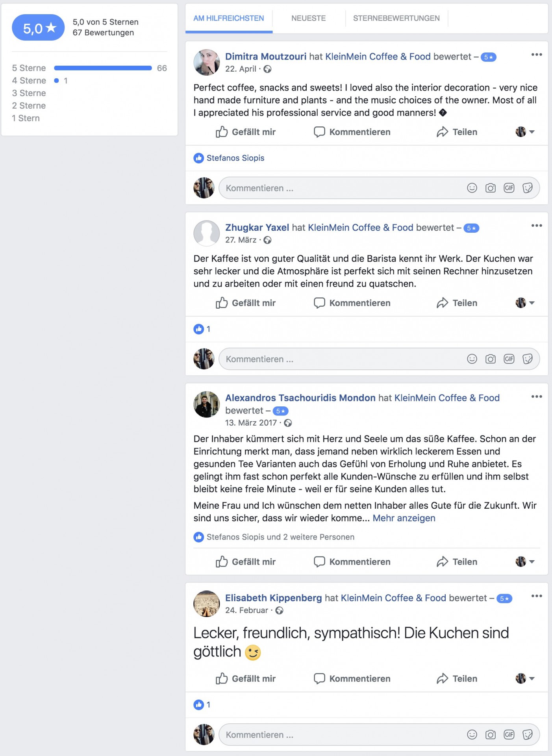Open three-dots menu on Alexandros Tsachouridis' review
This screenshot has width=552, height=756.
coord(536,397)
